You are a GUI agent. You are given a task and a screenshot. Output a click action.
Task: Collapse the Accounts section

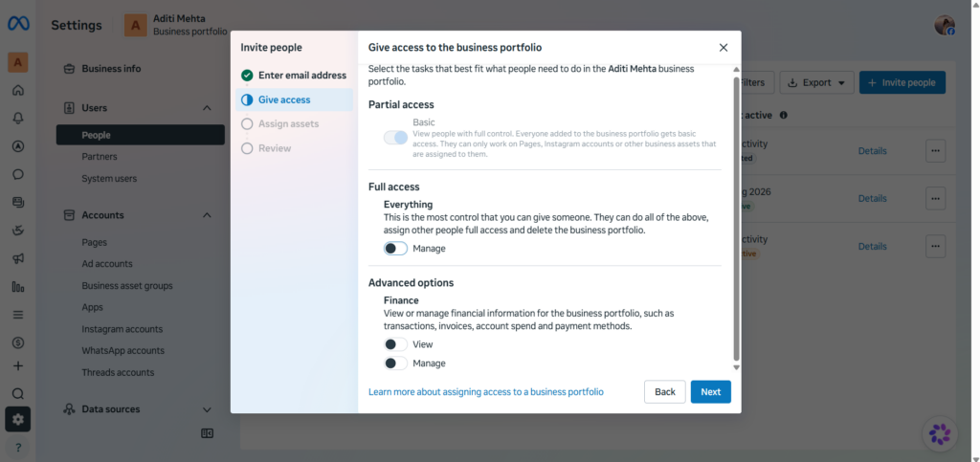207,215
